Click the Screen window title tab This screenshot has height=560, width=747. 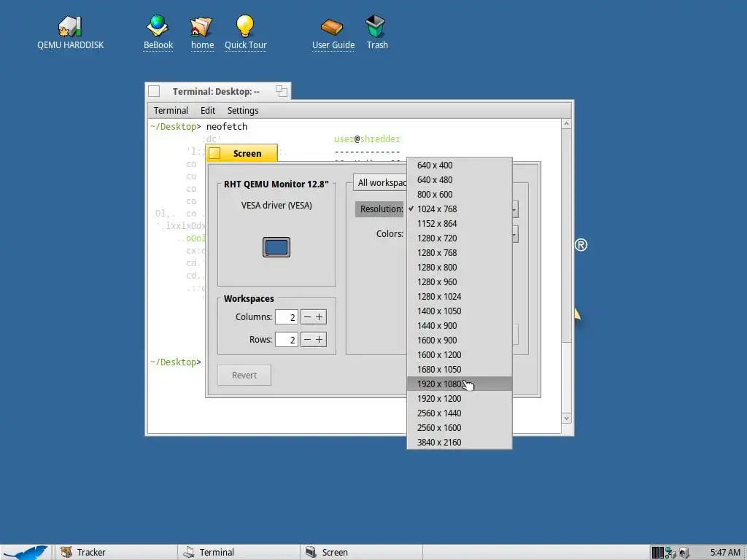(x=241, y=153)
